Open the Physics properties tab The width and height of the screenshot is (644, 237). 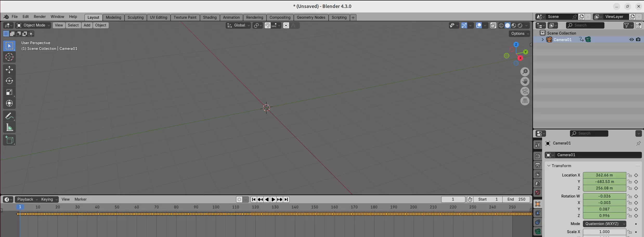pyautogui.click(x=538, y=213)
